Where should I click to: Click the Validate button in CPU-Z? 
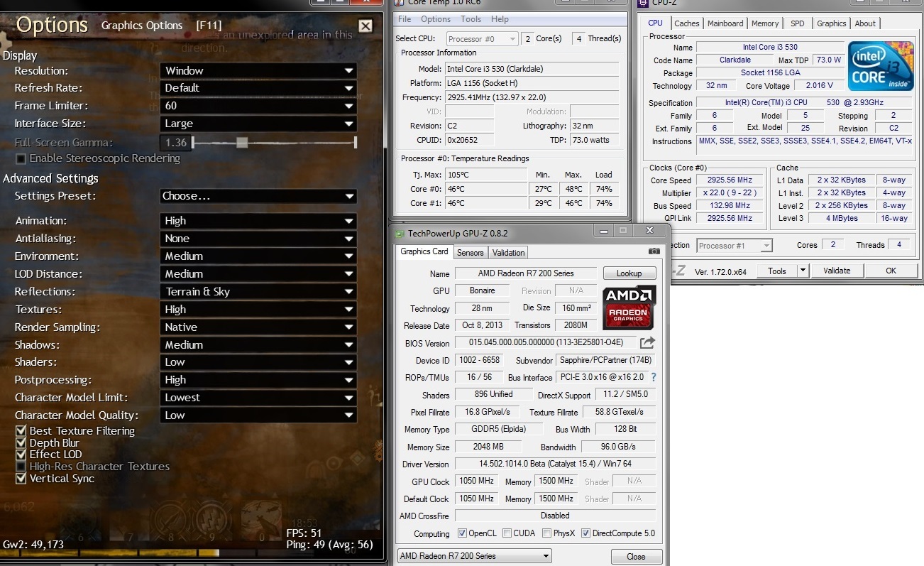[x=836, y=271]
